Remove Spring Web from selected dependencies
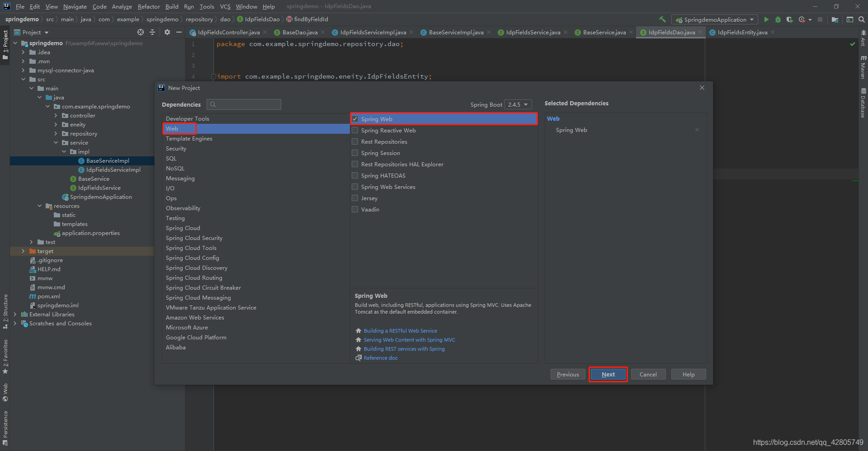The width and height of the screenshot is (868, 451). pos(697,130)
